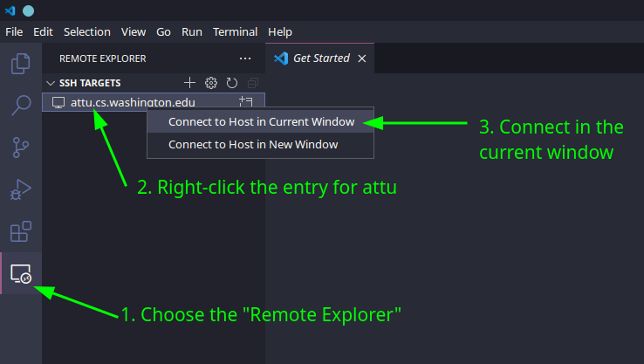Refresh the SSH targets list
The image size is (644, 364).
coord(232,83)
